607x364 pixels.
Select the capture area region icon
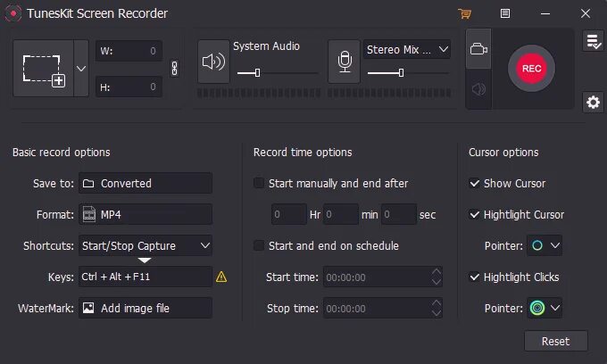click(x=44, y=69)
